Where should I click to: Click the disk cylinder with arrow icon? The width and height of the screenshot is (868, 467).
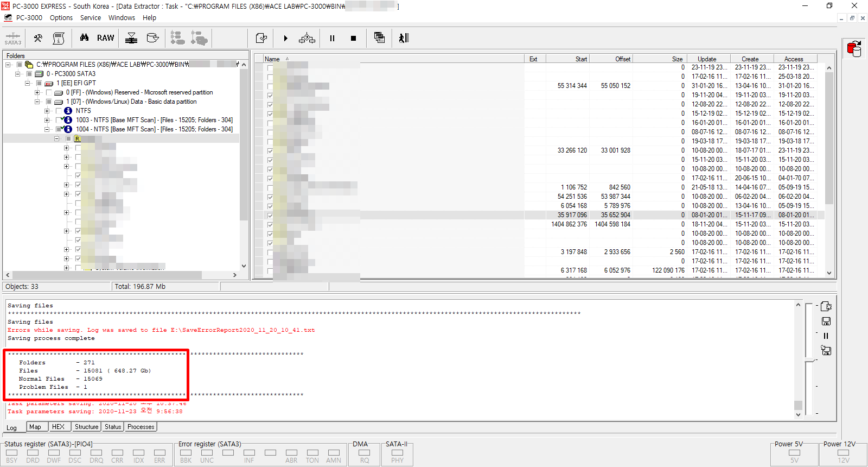point(153,38)
